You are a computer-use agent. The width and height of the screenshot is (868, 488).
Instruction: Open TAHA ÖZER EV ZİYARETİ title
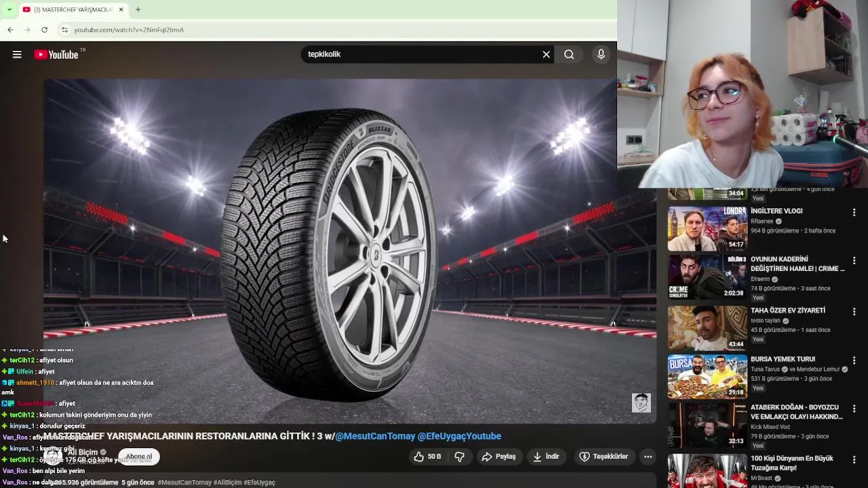pyautogui.click(x=788, y=310)
